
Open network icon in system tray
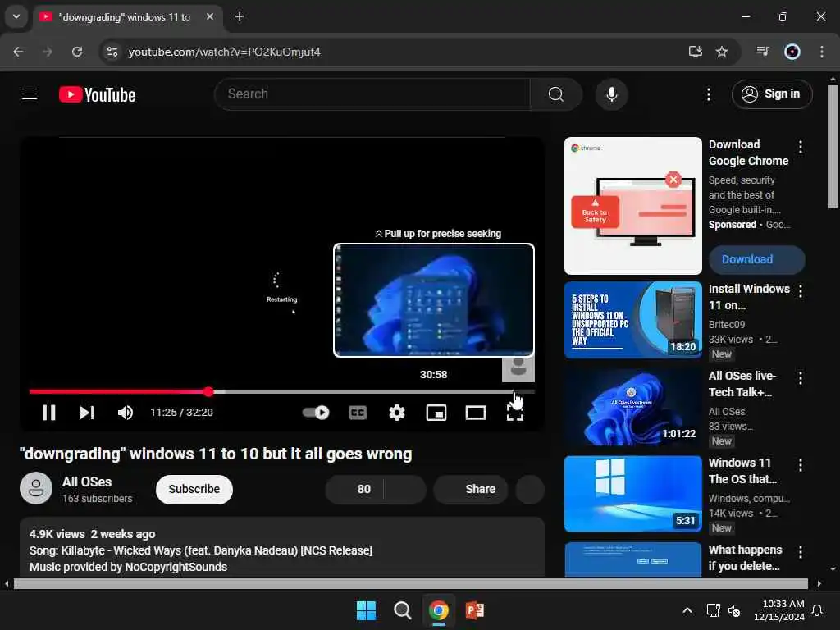[x=713, y=610]
